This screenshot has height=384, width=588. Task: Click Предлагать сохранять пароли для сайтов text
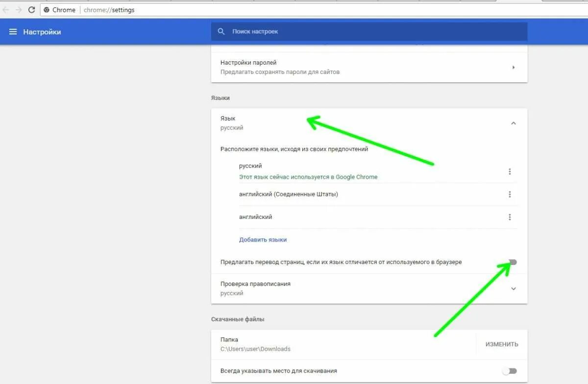coord(280,72)
